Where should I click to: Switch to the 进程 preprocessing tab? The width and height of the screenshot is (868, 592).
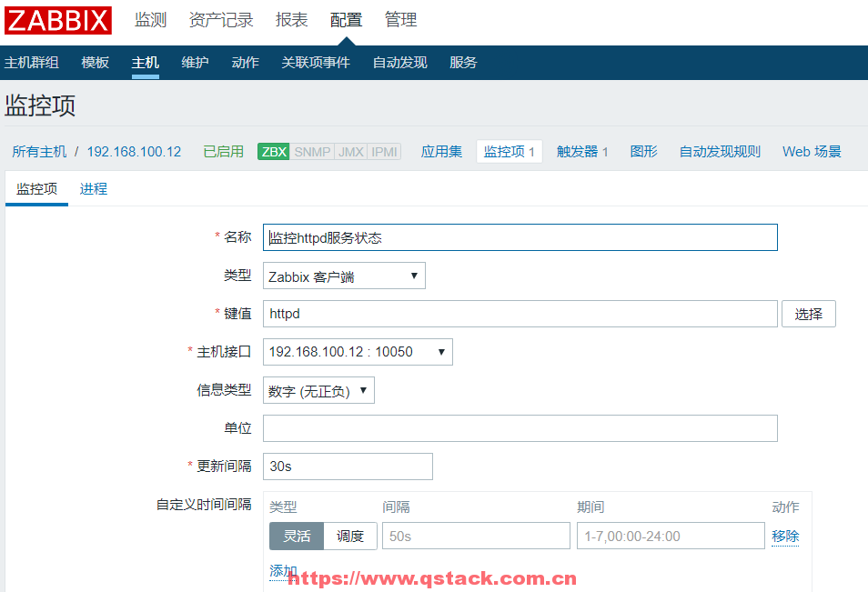93,188
